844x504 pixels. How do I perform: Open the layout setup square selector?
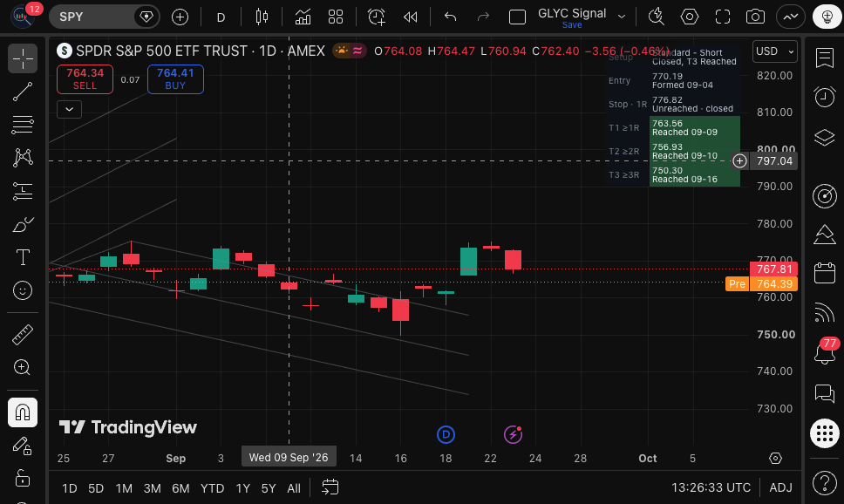[517, 17]
